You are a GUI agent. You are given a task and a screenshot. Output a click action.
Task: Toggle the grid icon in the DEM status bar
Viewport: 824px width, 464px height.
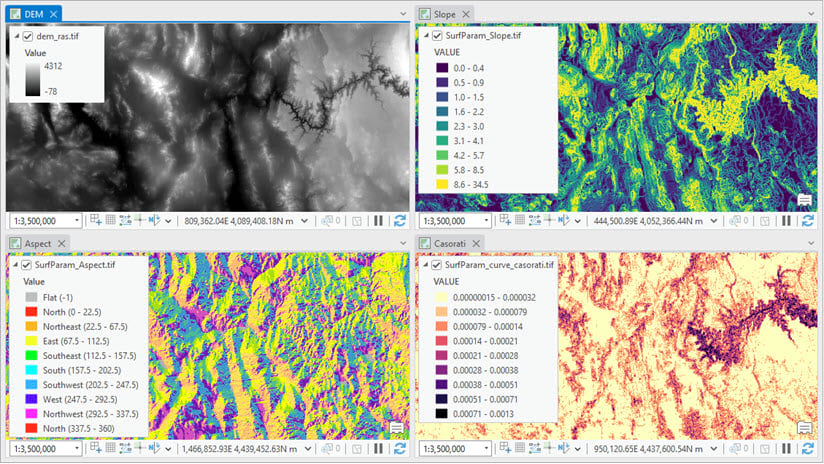tap(110, 220)
